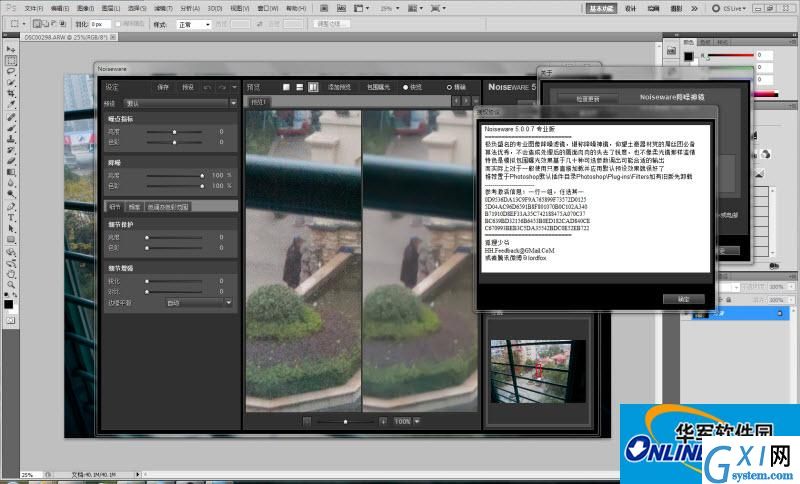The height and width of the screenshot is (484, 800).
Task: Toggle the anti-alias checkbox in options bar
Action: click(118, 24)
